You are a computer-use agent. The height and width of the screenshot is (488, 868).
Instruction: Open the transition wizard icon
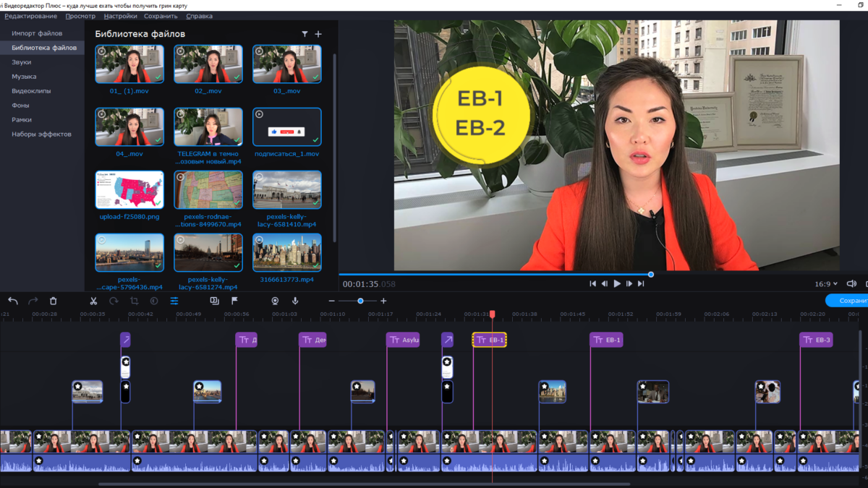(x=214, y=301)
